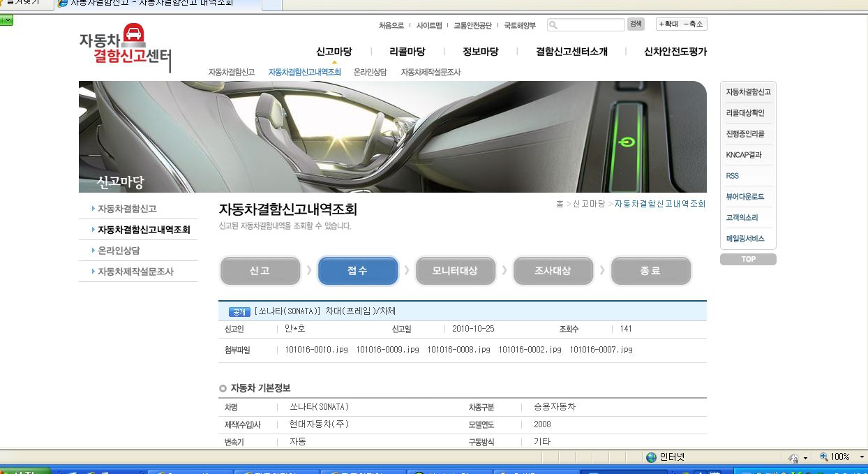This screenshot has width=868, height=474.
Task: Open attachment 101016-0010.jpg
Action: pos(316,349)
